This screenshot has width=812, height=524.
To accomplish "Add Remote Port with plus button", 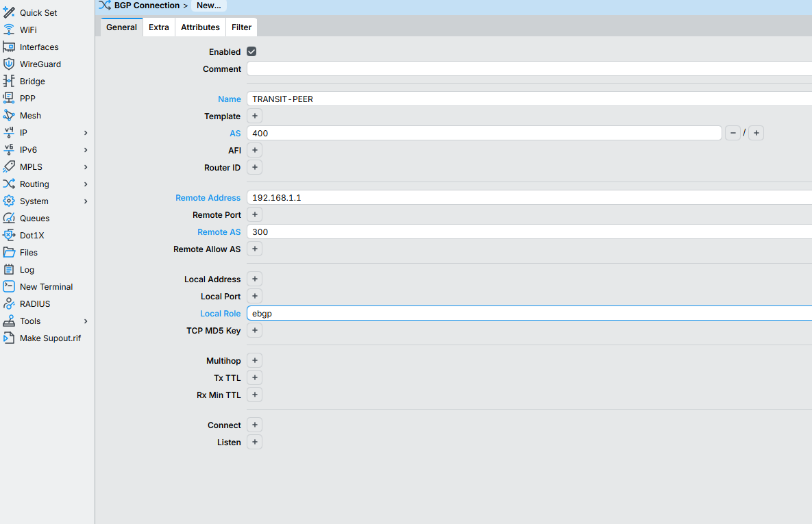I will coord(255,214).
